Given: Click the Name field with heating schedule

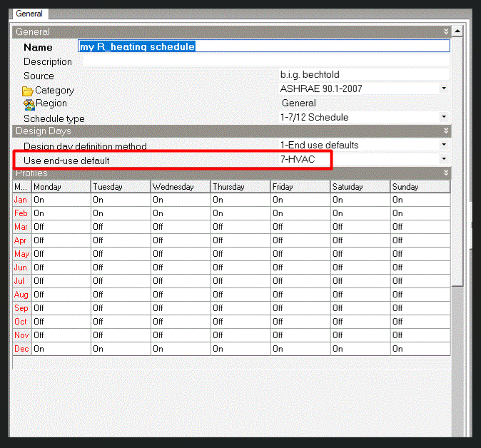Looking at the screenshot, I should 264,46.
